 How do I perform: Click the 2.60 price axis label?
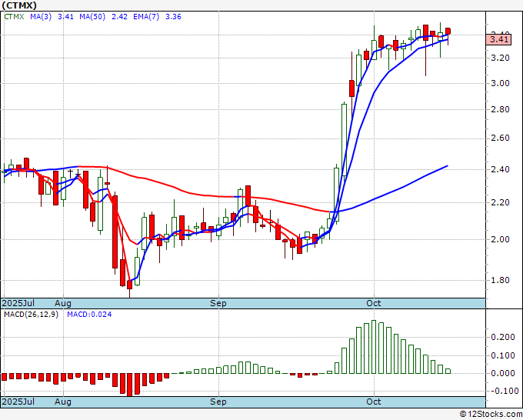[x=501, y=138]
